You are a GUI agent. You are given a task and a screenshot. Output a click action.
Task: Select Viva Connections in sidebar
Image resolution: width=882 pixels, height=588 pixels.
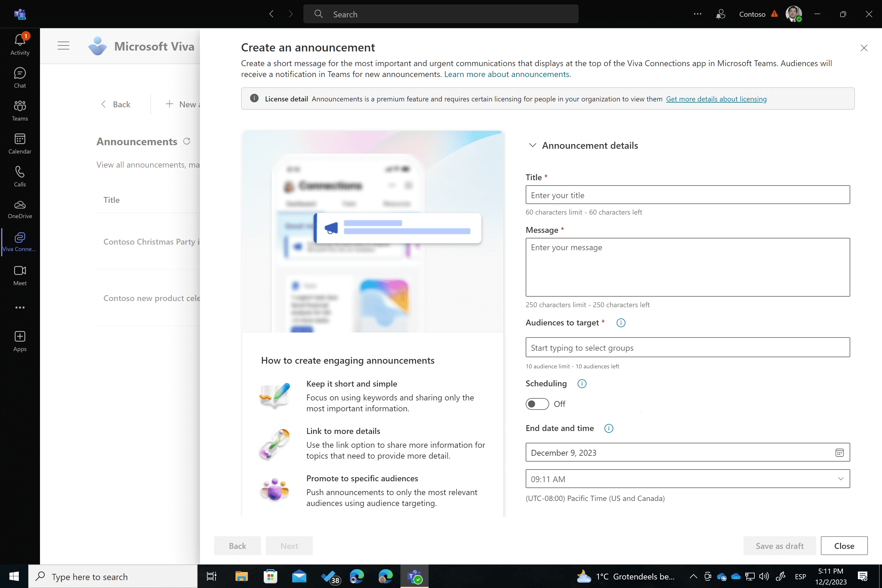(20, 242)
